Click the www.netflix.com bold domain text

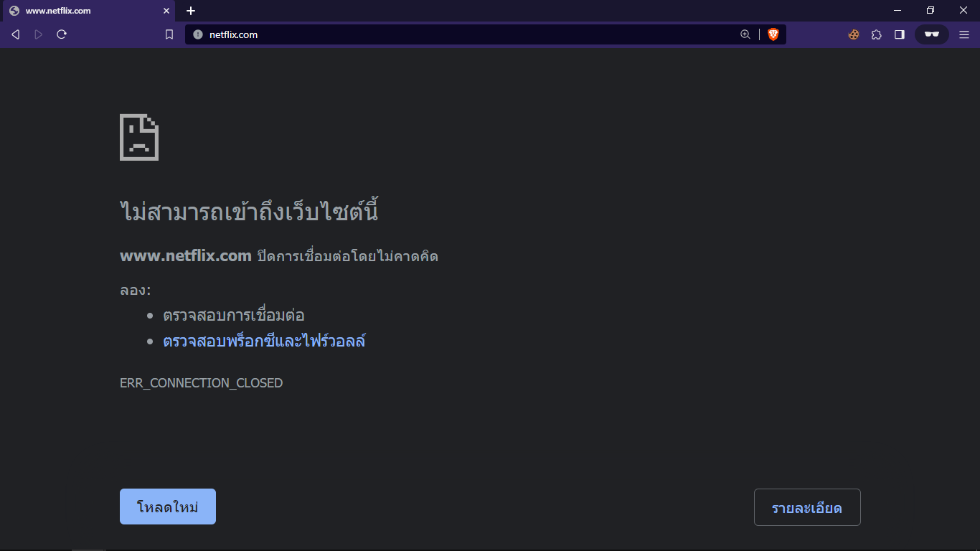tap(186, 255)
